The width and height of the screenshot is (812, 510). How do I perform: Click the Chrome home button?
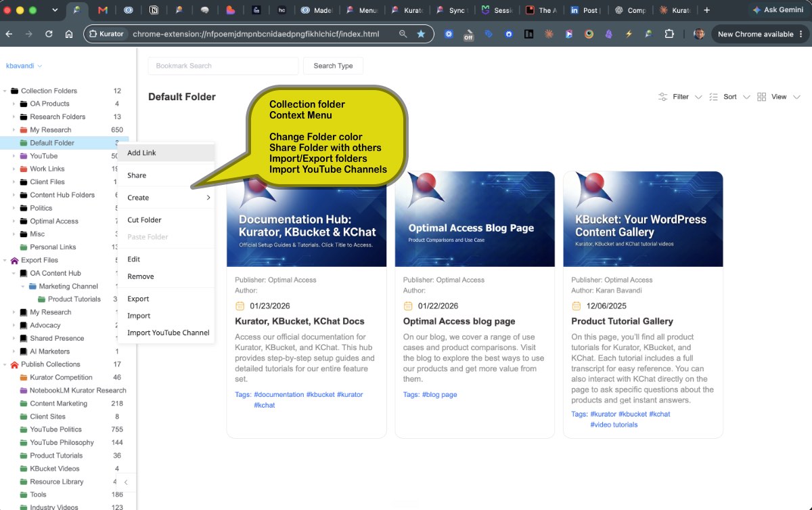(x=69, y=34)
